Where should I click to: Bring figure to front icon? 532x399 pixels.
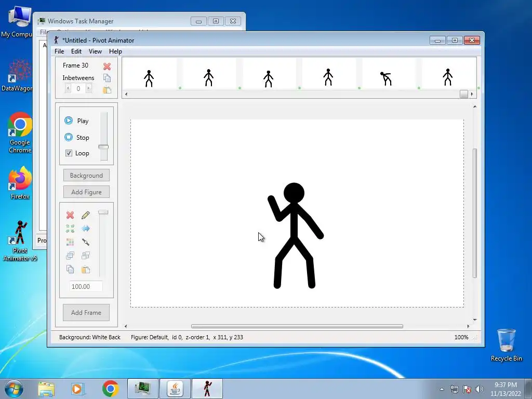pos(70,256)
